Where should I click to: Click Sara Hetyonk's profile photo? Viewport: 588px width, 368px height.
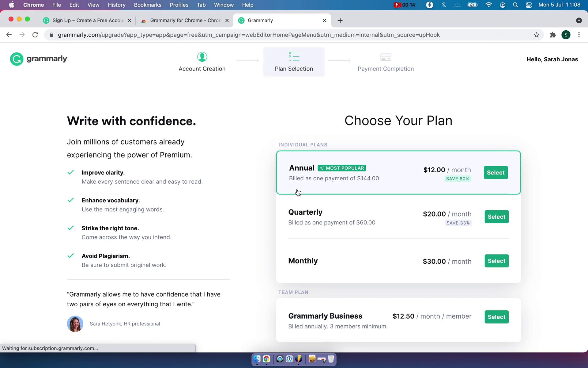point(75,324)
